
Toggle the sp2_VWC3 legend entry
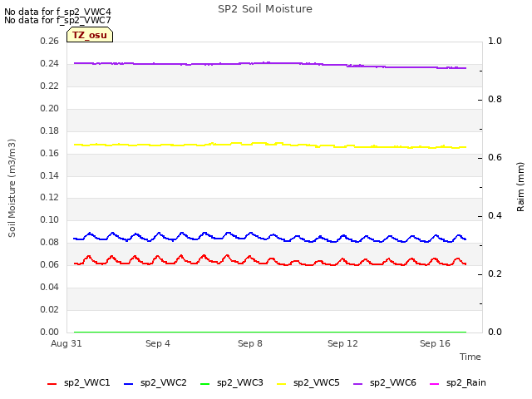(x=232, y=383)
